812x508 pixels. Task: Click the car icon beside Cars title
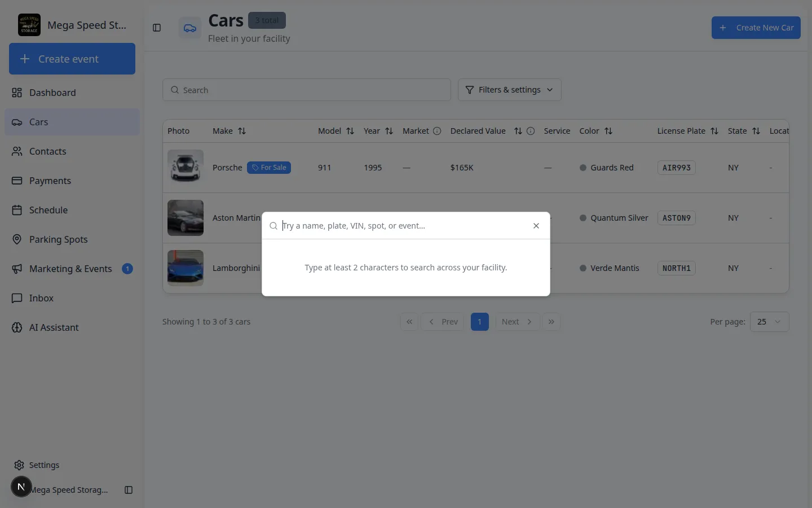tap(190, 28)
